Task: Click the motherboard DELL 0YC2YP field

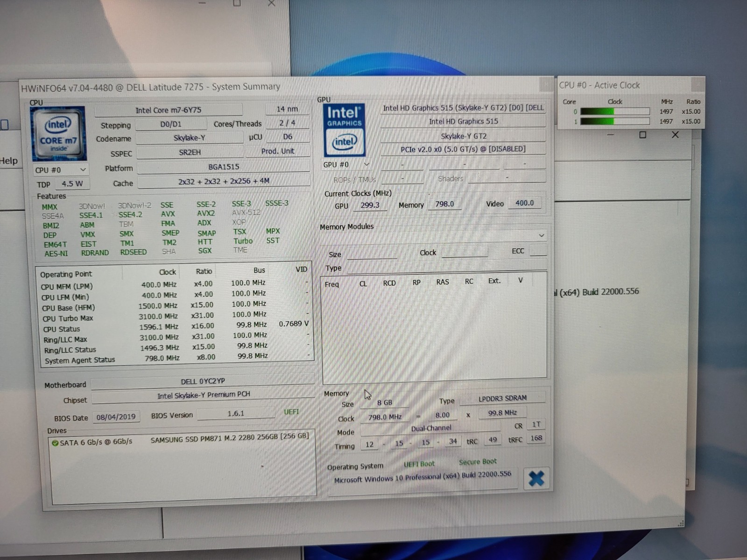Action: 203,381
